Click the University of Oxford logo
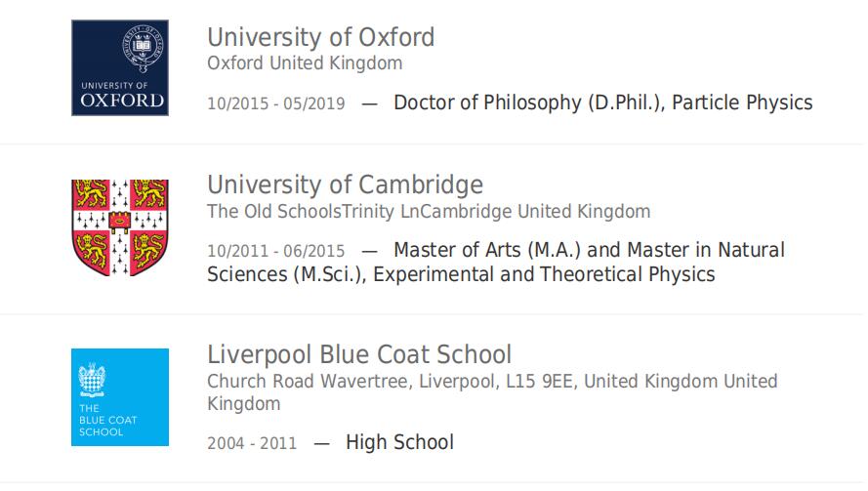 click(x=120, y=68)
